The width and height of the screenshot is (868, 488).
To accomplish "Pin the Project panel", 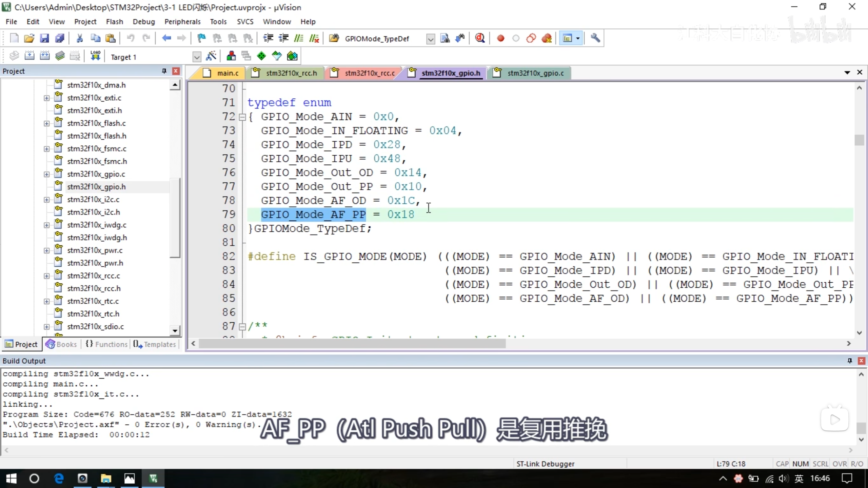I will [164, 71].
